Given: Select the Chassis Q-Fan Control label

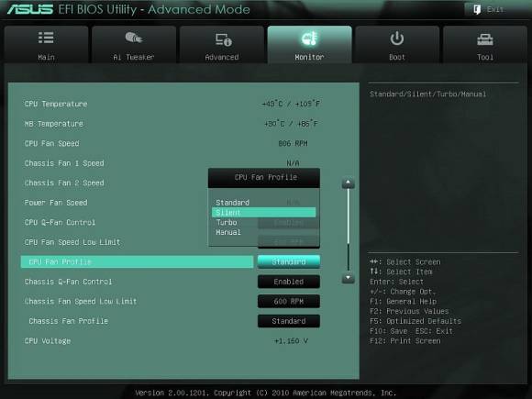Looking at the screenshot, I should coord(68,282).
